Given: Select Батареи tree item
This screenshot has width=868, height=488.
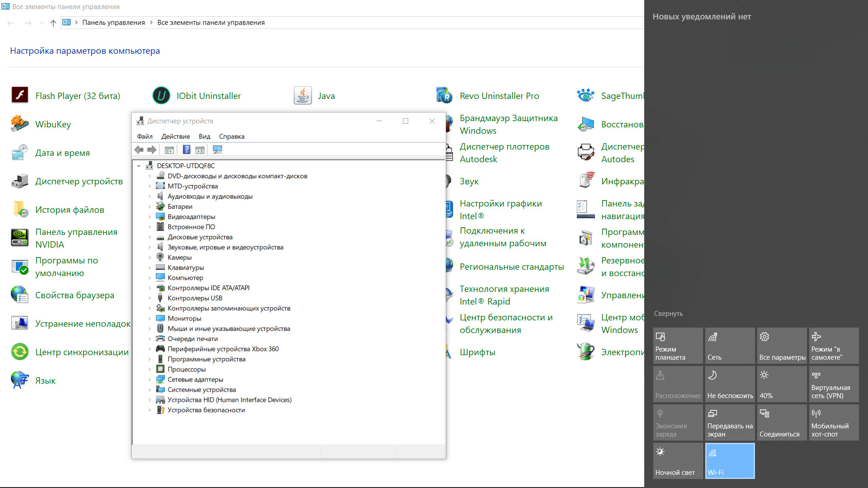Looking at the screenshot, I should click(180, 206).
